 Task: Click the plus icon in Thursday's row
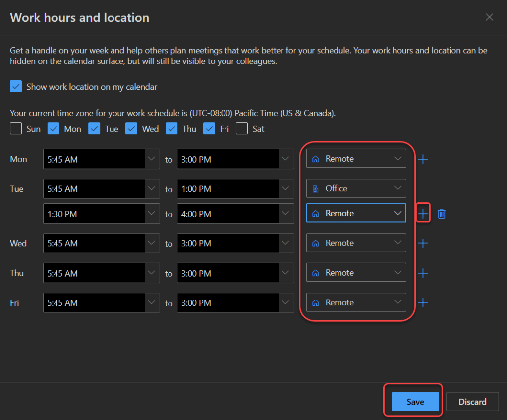(x=423, y=273)
